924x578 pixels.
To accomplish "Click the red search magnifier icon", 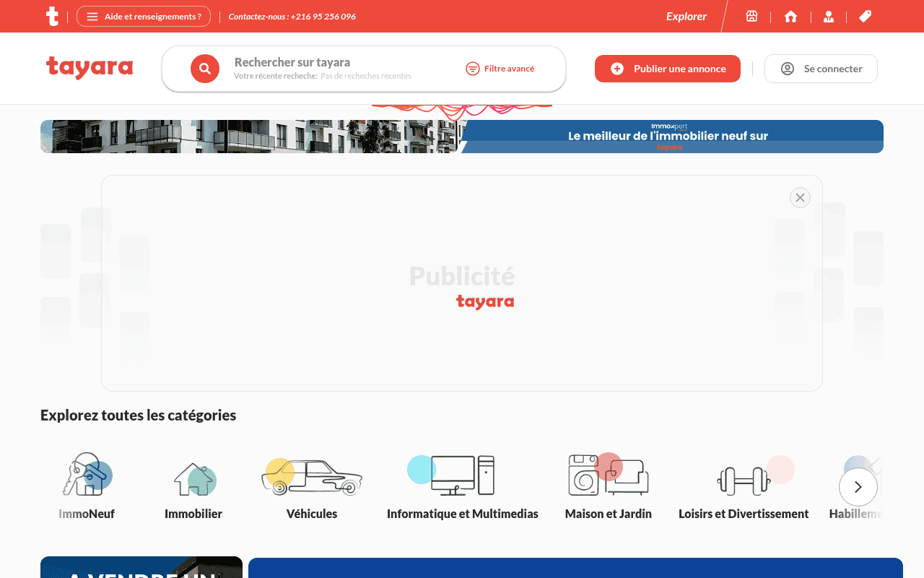I will click(x=205, y=68).
